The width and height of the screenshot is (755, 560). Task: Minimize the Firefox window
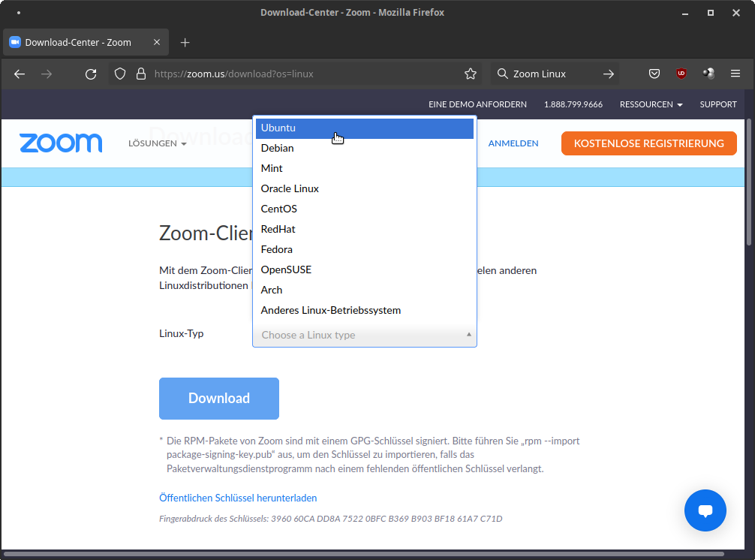point(684,13)
